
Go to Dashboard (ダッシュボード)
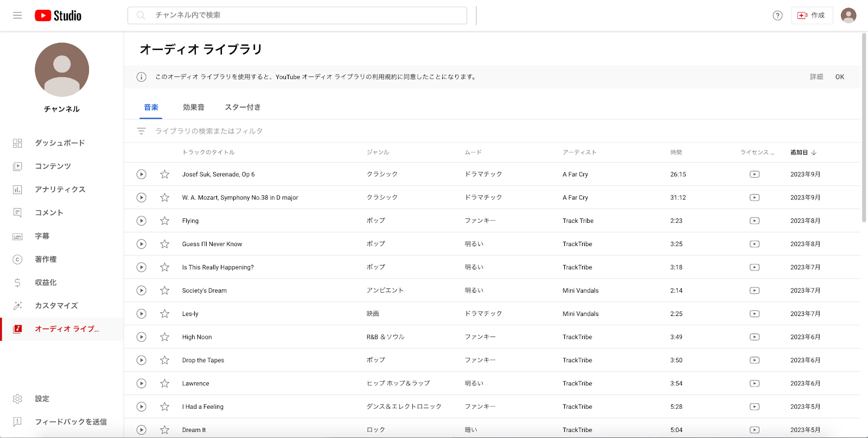point(60,143)
